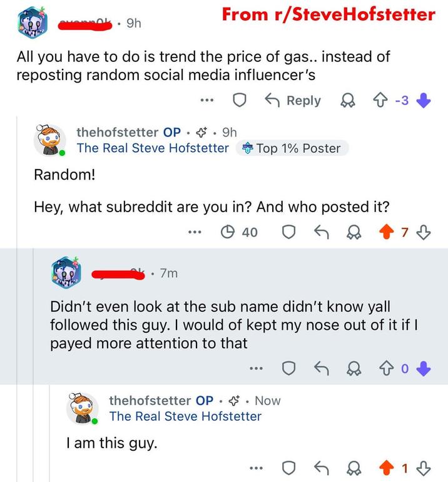Reply to the "I am this guy." comment

(x=322, y=469)
